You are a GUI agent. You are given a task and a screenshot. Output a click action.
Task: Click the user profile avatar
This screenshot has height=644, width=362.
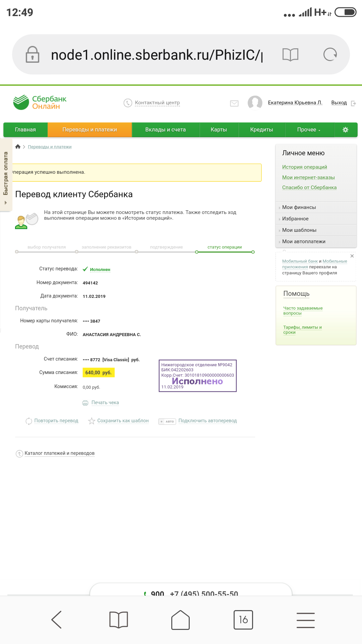pyautogui.click(x=255, y=103)
